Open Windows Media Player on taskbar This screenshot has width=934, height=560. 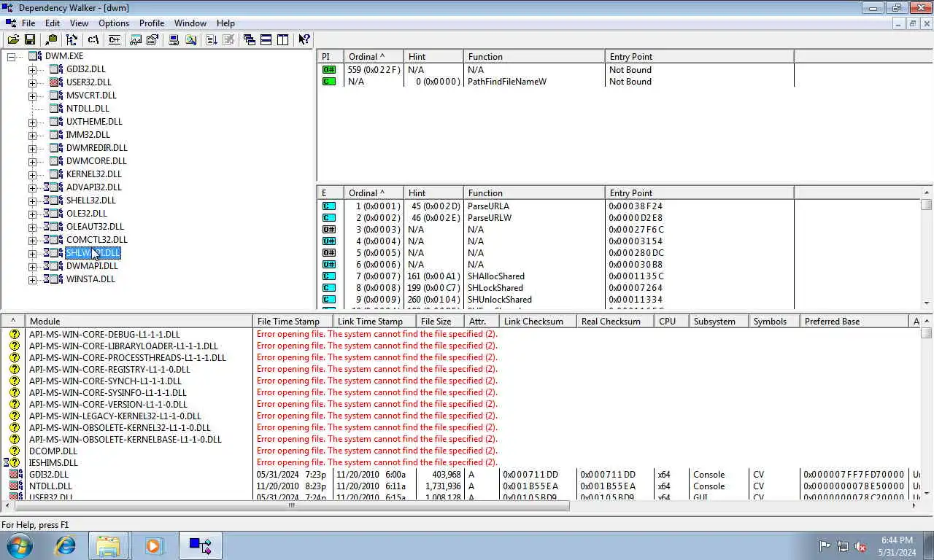(x=153, y=545)
